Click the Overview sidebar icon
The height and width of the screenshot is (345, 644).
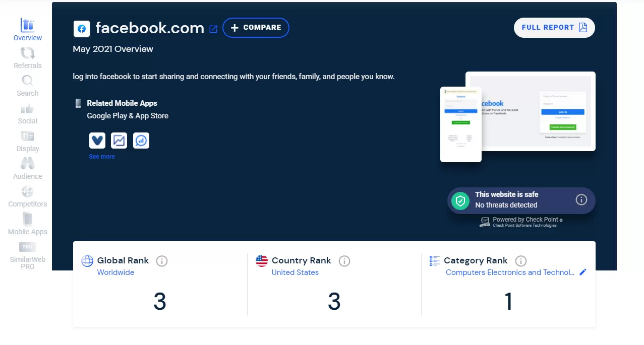(27, 26)
